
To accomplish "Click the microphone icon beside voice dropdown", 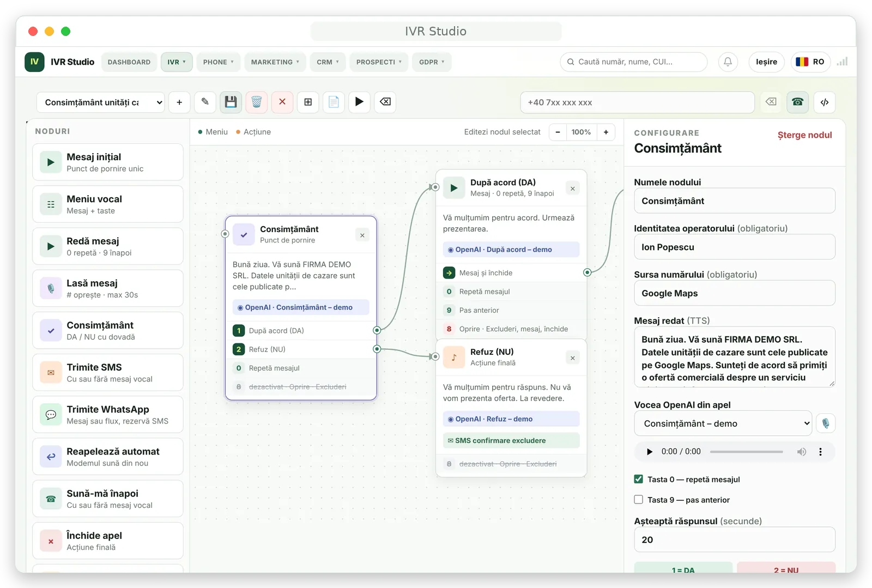I will pos(826,423).
